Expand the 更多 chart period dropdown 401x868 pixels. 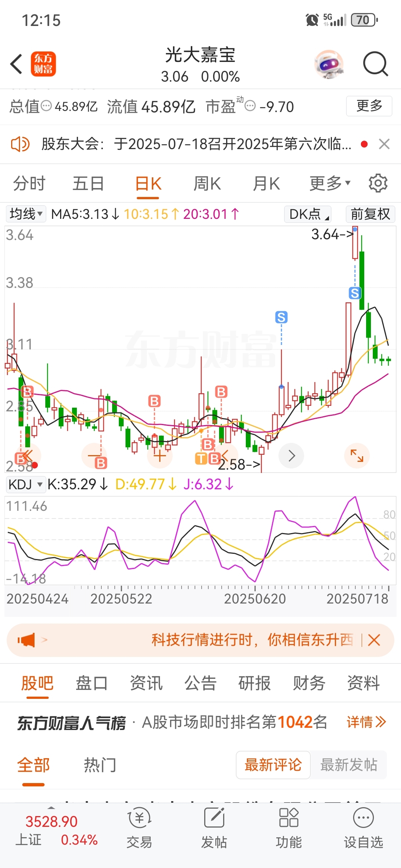330,183
